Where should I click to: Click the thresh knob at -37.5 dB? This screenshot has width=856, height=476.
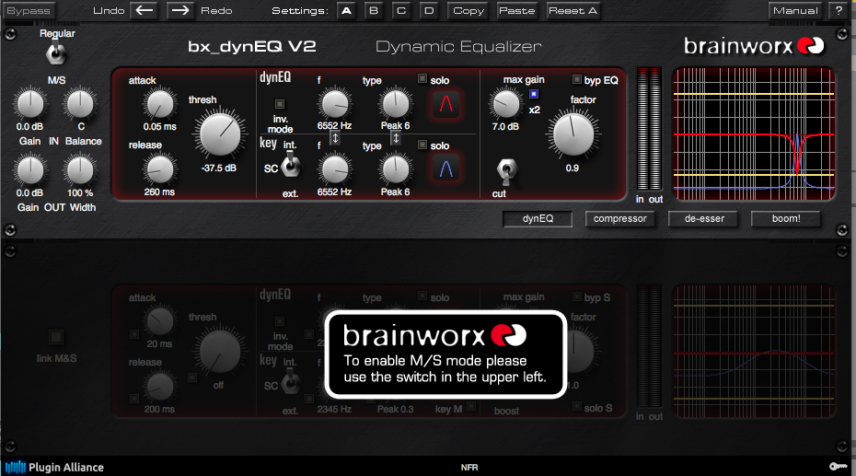pyautogui.click(x=220, y=134)
